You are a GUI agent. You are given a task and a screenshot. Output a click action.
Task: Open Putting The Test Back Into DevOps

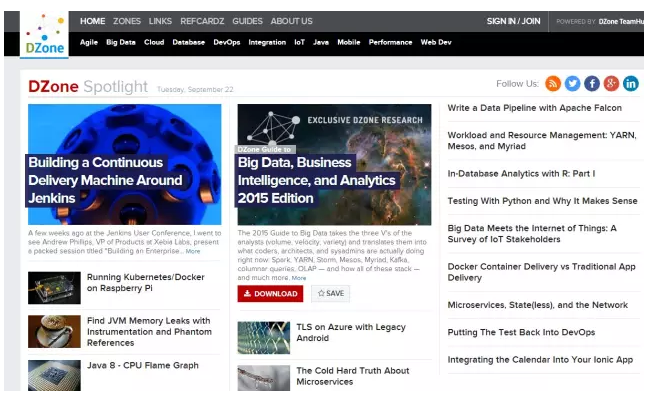(521, 332)
